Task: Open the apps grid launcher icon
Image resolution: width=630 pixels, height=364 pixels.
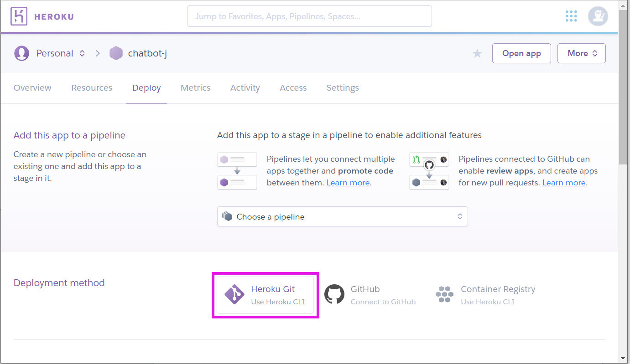Action: 571,16
